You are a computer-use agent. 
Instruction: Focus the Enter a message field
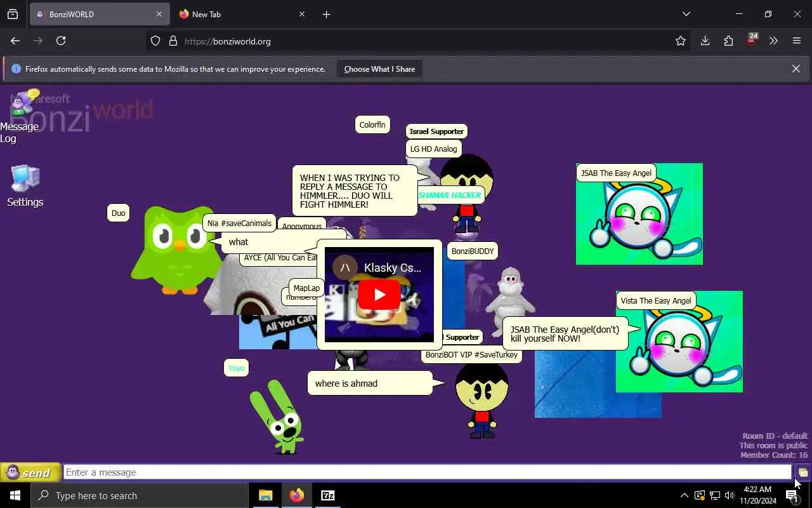point(428,472)
